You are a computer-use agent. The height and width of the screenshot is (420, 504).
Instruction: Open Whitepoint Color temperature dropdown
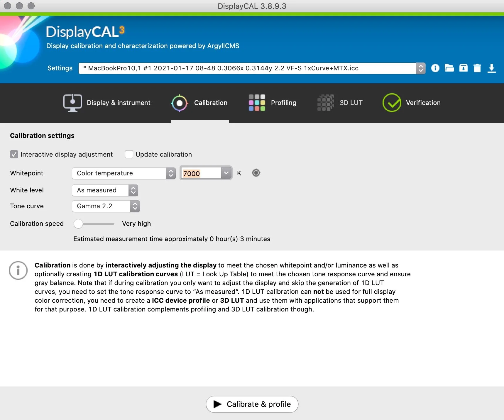(x=124, y=173)
